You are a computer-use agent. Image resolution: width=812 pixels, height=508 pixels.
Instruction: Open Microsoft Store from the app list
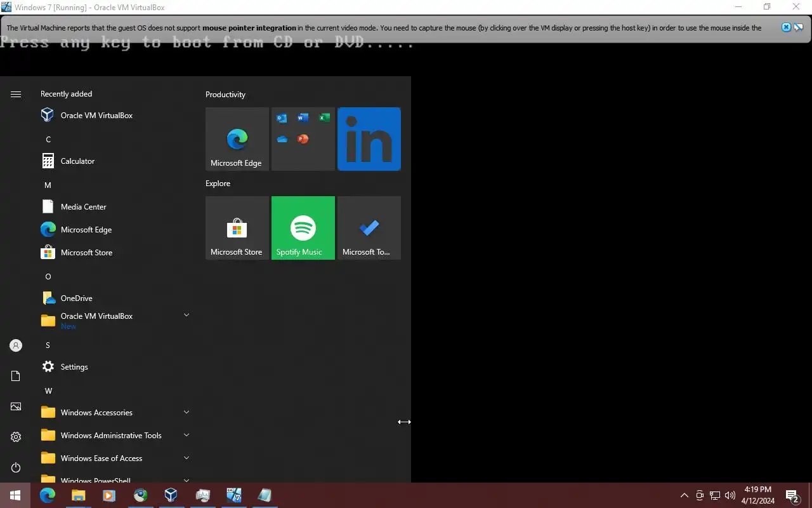[x=114, y=253]
